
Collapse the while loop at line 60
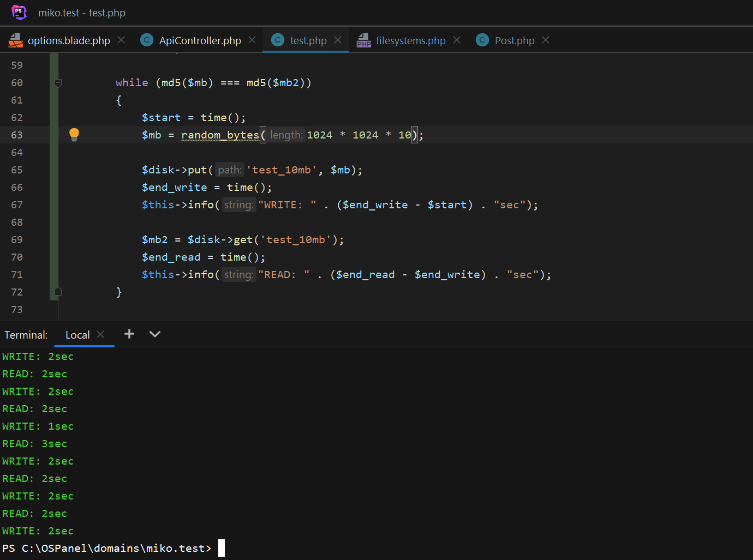[x=58, y=83]
